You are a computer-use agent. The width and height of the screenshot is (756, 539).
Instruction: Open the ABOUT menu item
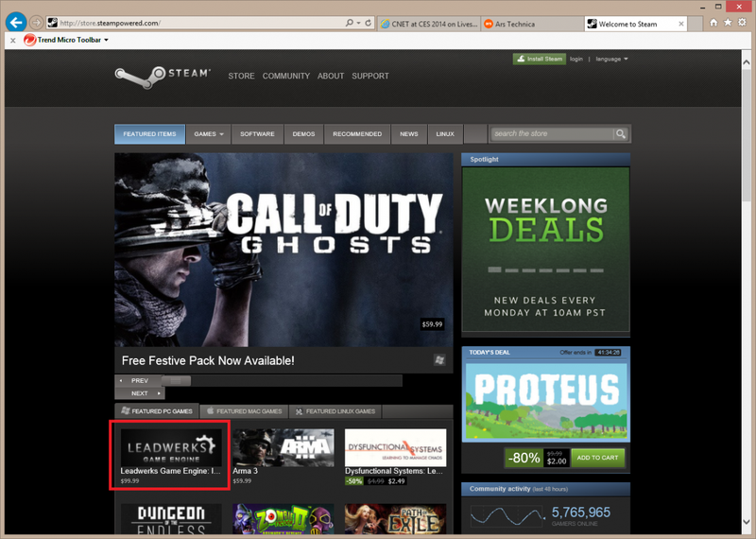(x=331, y=77)
